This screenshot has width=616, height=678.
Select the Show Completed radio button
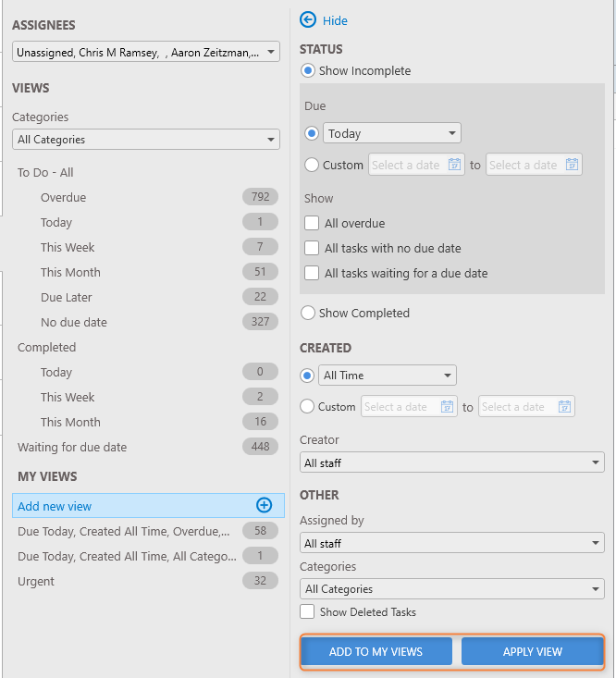(x=308, y=313)
